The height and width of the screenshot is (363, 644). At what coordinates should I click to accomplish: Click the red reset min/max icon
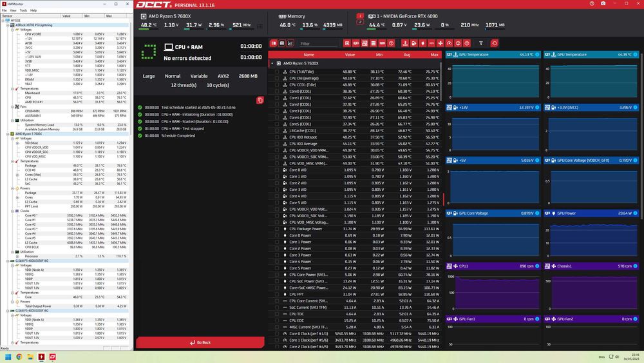(494, 43)
